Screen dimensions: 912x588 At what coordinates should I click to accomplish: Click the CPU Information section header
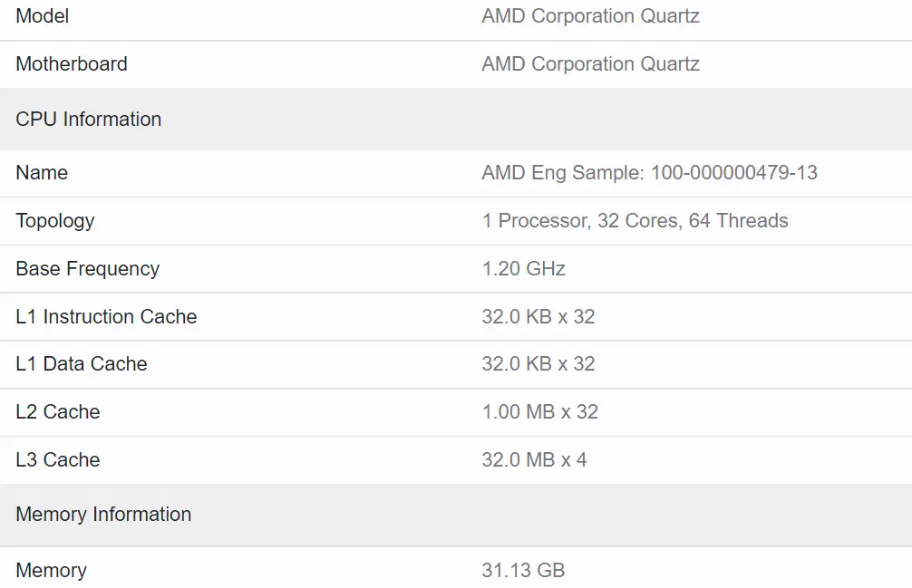coord(89,120)
